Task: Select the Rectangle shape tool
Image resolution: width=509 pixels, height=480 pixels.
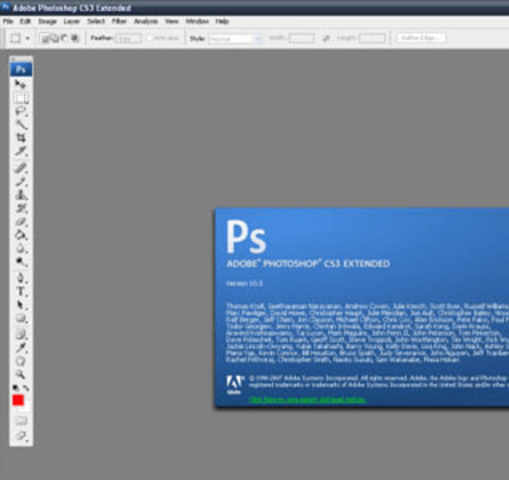Action: [x=21, y=319]
